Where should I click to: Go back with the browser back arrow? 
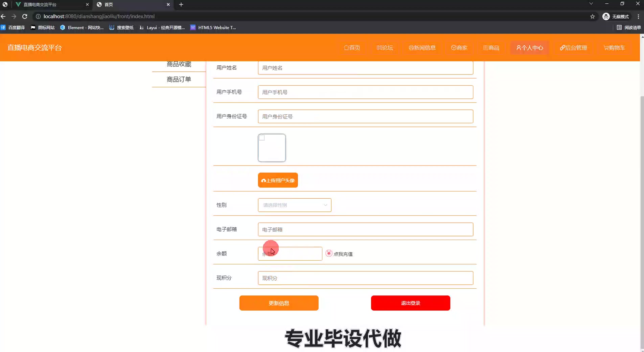pyautogui.click(x=3, y=16)
